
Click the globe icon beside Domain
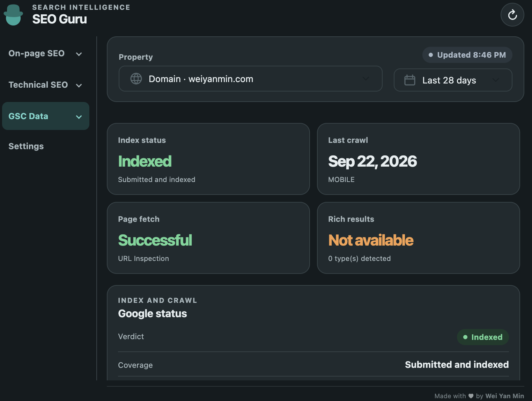coord(136,79)
